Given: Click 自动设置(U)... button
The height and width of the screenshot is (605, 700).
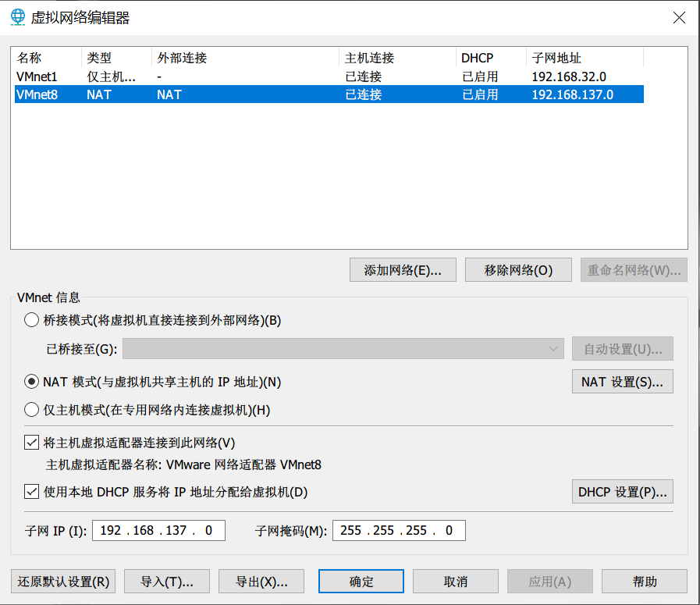Looking at the screenshot, I should (x=622, y=349).
